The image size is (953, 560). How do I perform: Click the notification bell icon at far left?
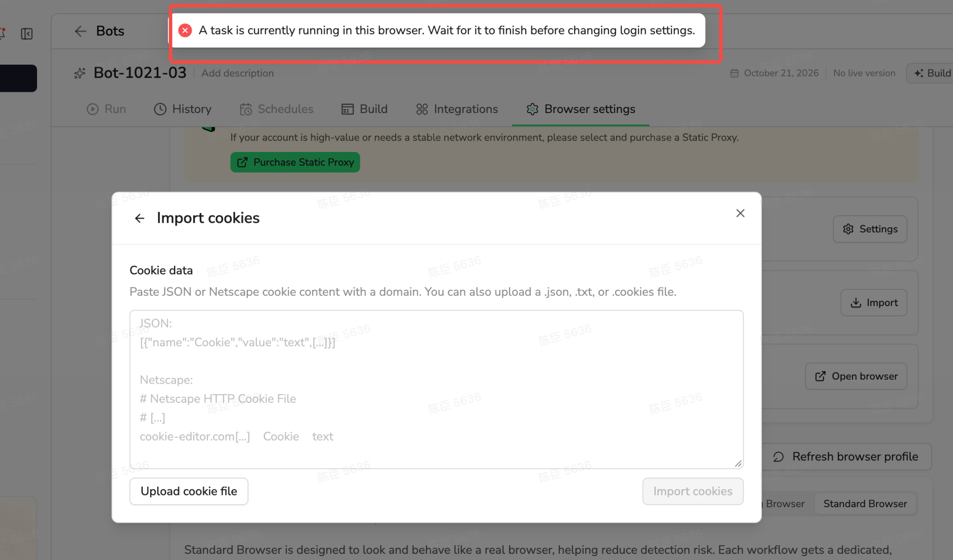coord(2,33)
